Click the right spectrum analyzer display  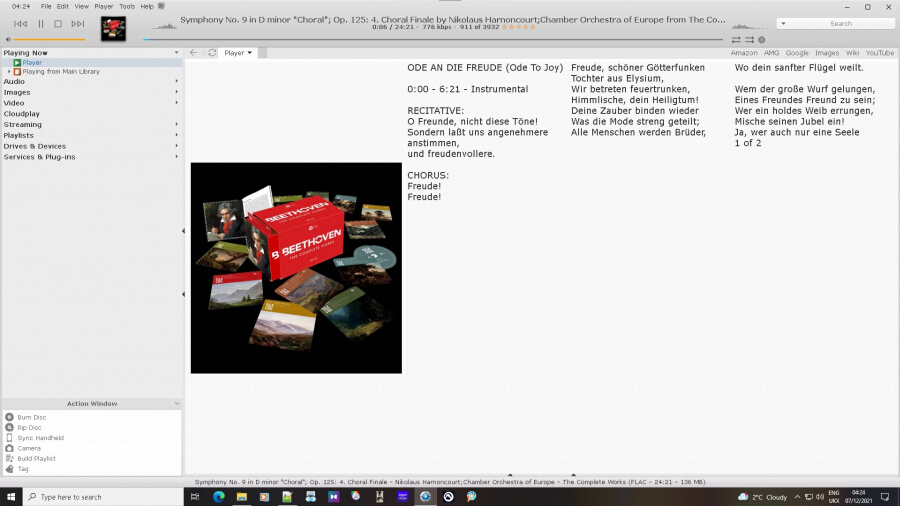click(x=748, y=26)
